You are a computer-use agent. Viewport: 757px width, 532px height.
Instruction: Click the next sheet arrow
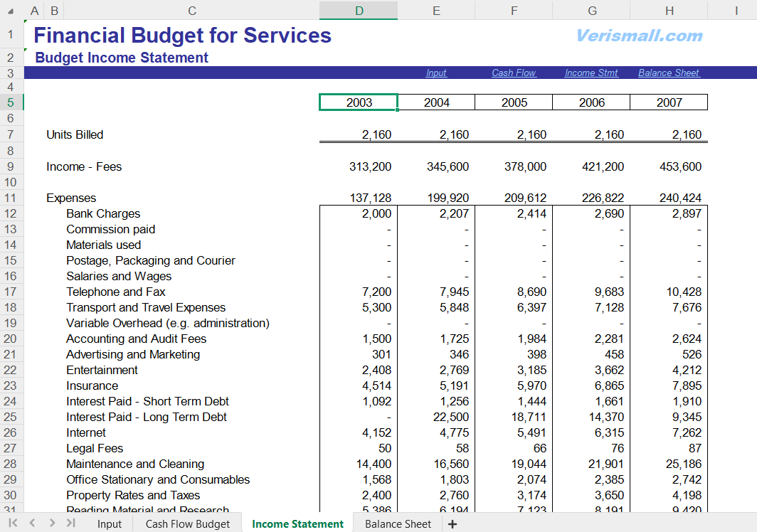pos(52,523)
